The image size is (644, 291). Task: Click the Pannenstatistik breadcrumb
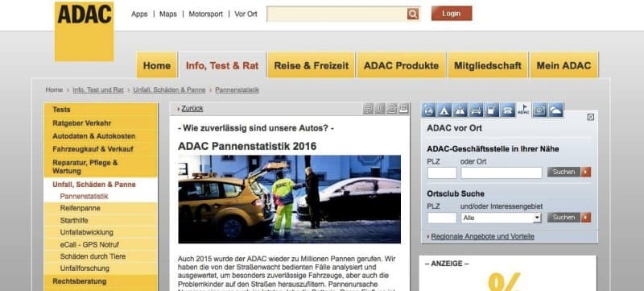pyautogui.click(x=237, y=89)
